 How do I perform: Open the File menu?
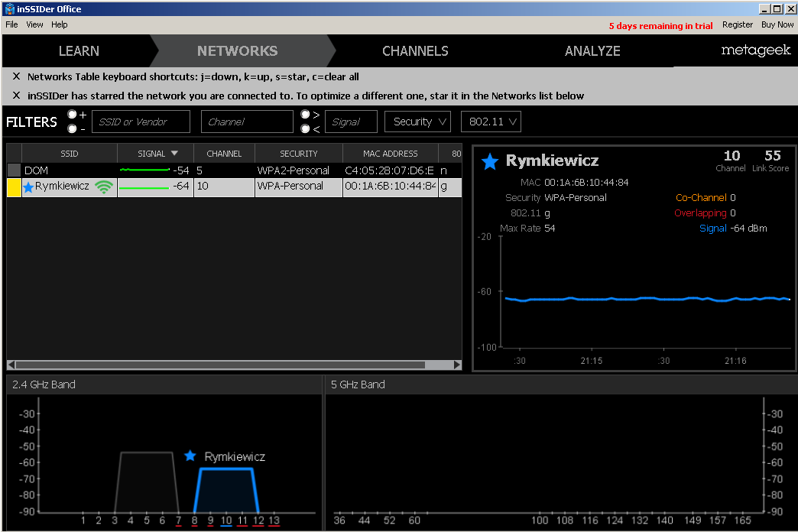11,24
